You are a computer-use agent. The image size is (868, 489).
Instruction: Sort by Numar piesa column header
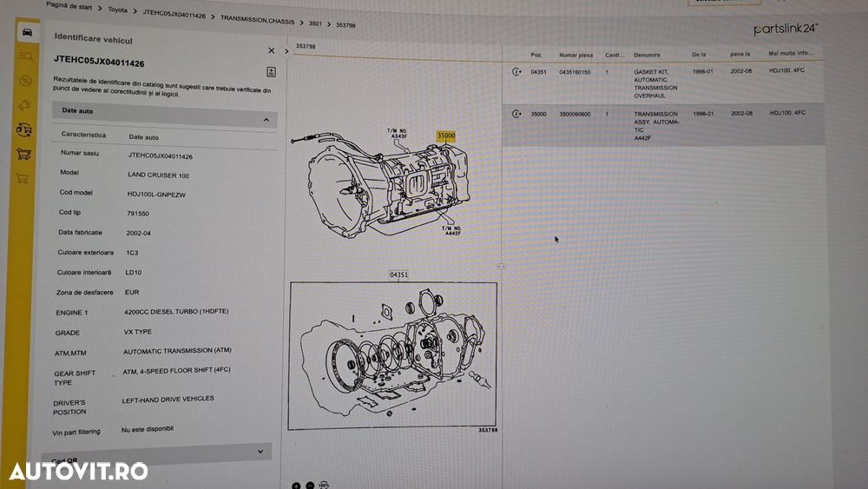pyautogui.click(x=575, y=55)
